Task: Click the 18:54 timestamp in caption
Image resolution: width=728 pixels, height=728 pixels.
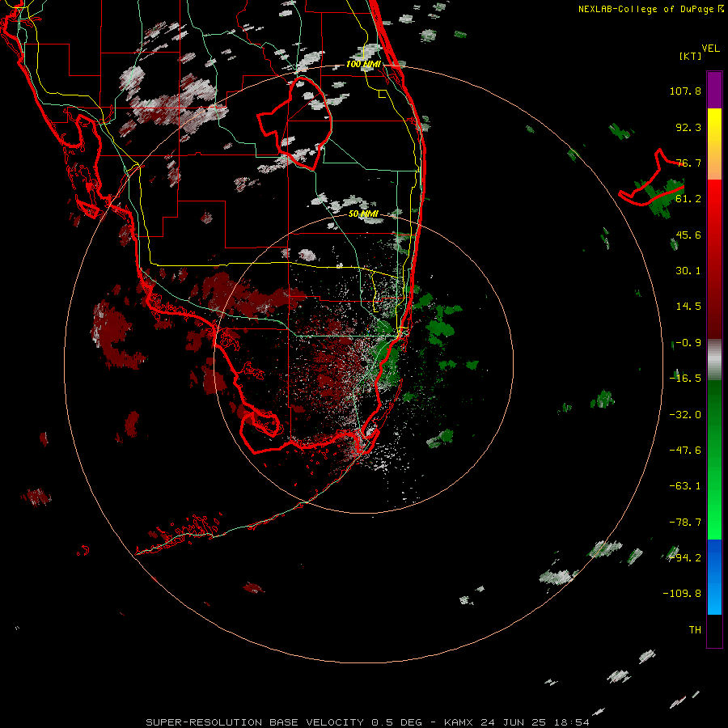Action: [573, 722]
